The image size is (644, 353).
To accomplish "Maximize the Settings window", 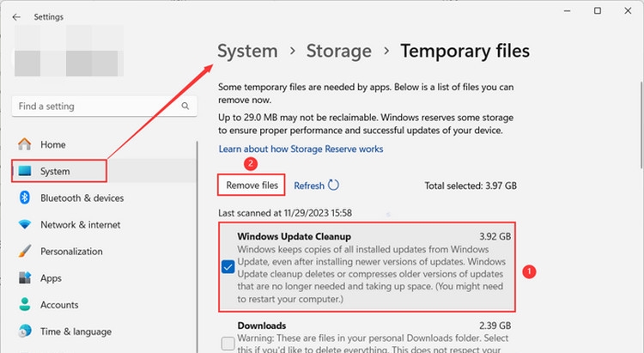I will pyautogui.click(x=598, y=10).
